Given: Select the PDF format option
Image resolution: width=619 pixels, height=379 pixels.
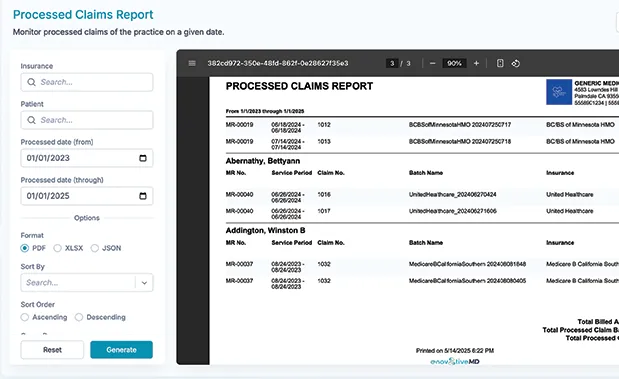Looking at the screenshot, I should (x=24, y=248).
